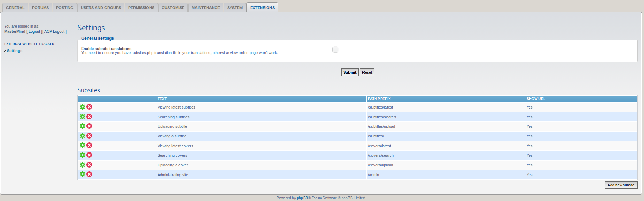Click the 'Searching covers' text cell
Screen dimensions: 644x201
coord(172,155)
